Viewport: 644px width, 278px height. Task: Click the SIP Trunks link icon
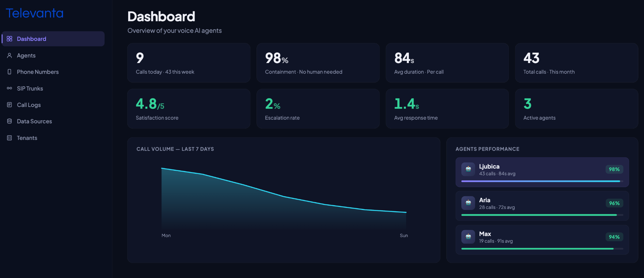click(9, 89)
